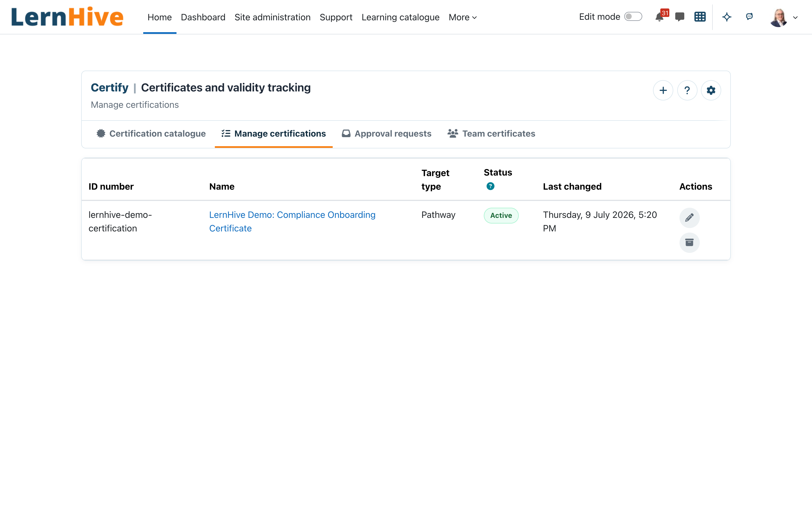Archive the lernhive-demo-certification entry
The image size is (812, 508).
[x=689, y=242]
